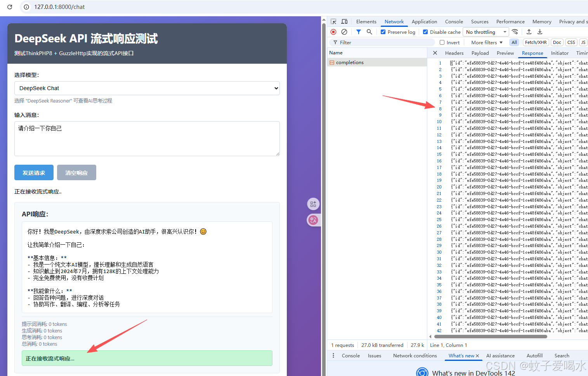The image size is (588, 376).
Task: Select the completions request row
Action: pyautogui.click(x=377, y=62)
